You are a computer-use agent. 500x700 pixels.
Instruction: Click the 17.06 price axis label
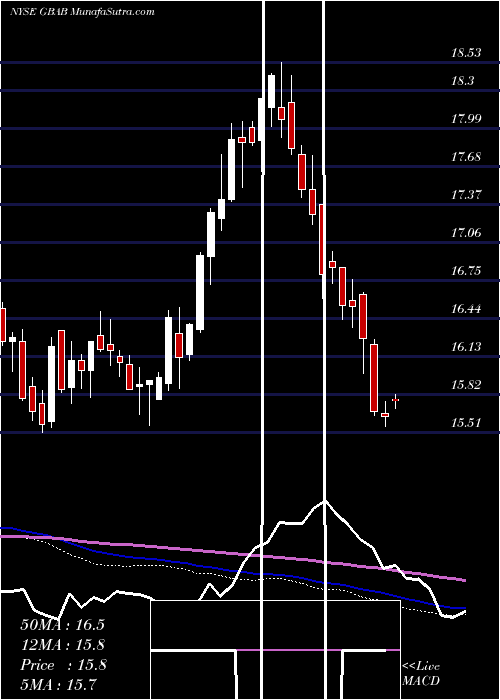click(x=466, y=233)
